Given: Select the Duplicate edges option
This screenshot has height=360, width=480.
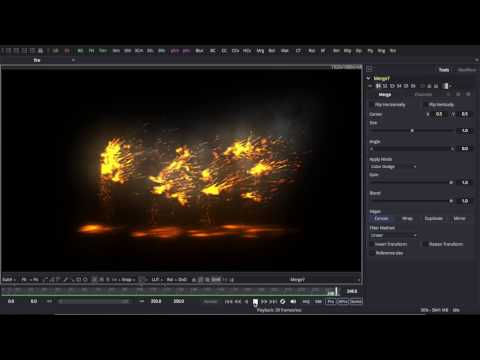Looking at the screenshot, I should (433, 219).
